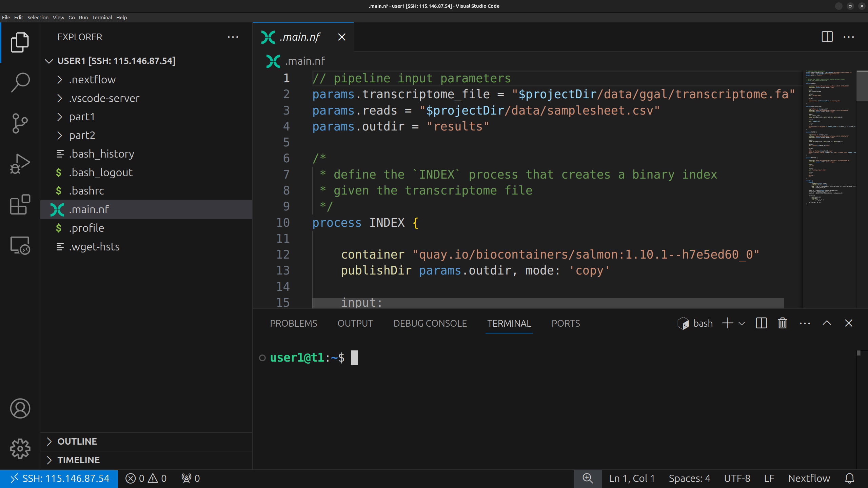This screenshot has width=868, height=488.
Task: Split the bash terminal
Action: [761, 323]
